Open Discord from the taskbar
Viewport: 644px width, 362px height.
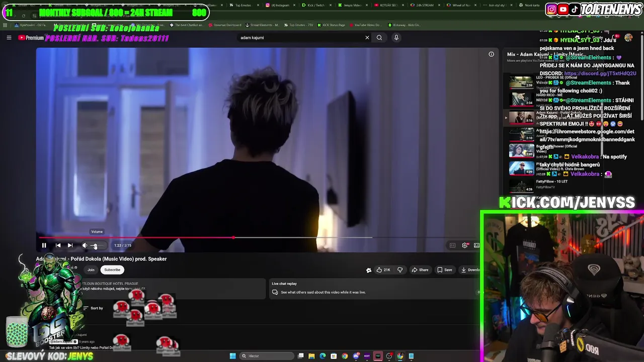coord(356,356)
